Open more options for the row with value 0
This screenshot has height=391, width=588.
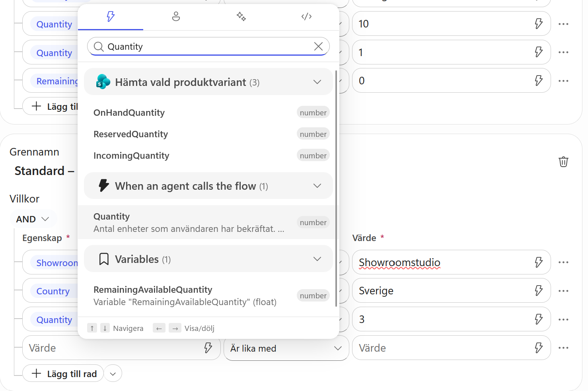tap(563, 81)
